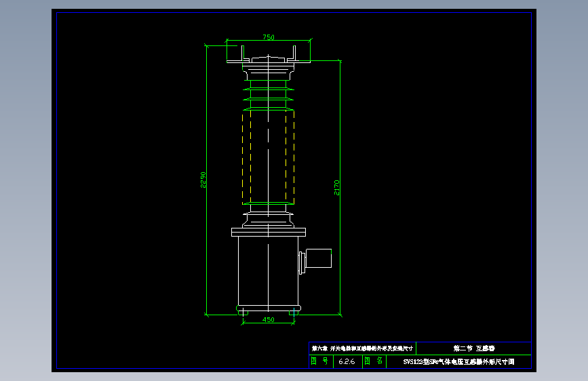Click the 2290 overall height dimension

[203, 180]
